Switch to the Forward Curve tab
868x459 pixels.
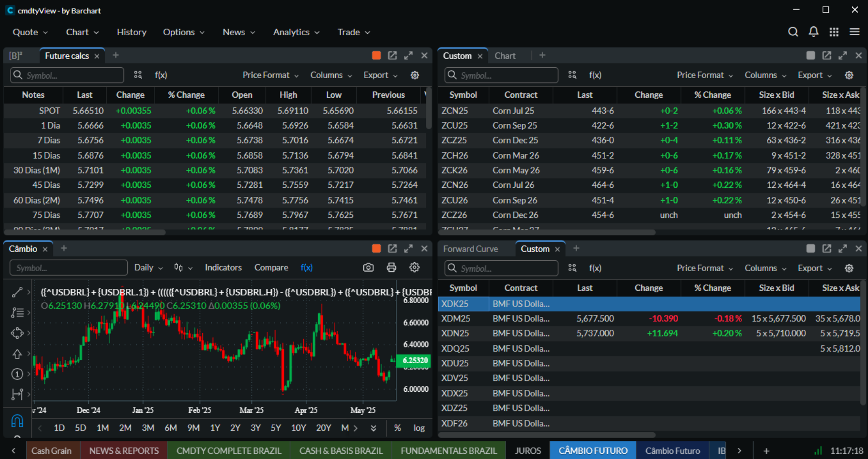[x=470, y=248]
